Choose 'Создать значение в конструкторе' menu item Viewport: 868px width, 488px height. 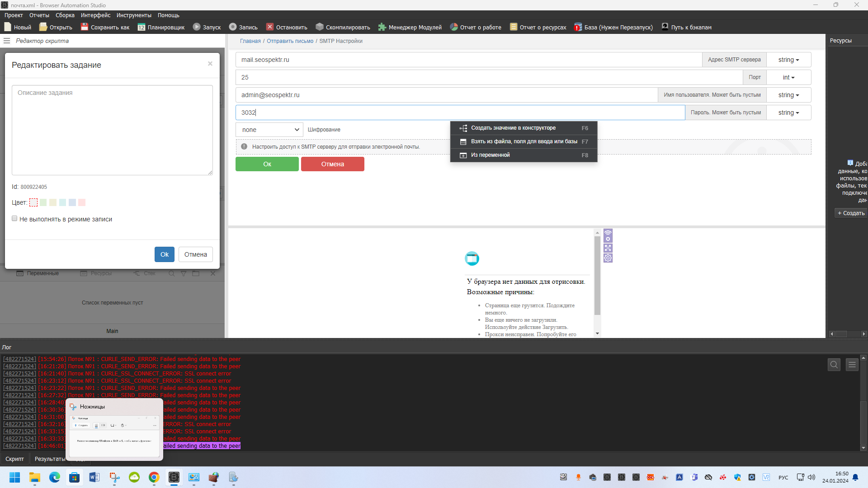(513, 128)
